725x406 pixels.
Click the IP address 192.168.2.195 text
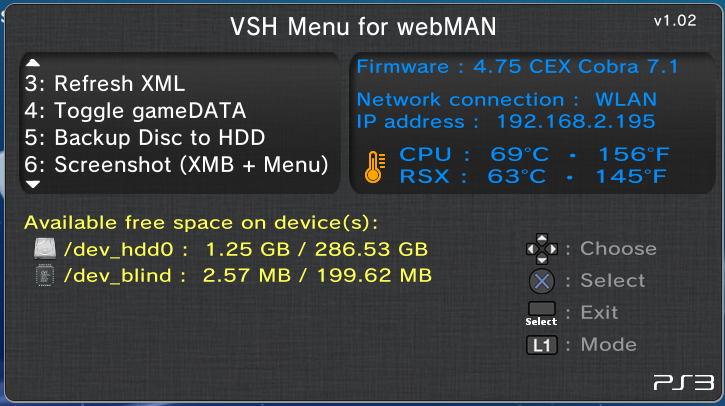point(506,122)
